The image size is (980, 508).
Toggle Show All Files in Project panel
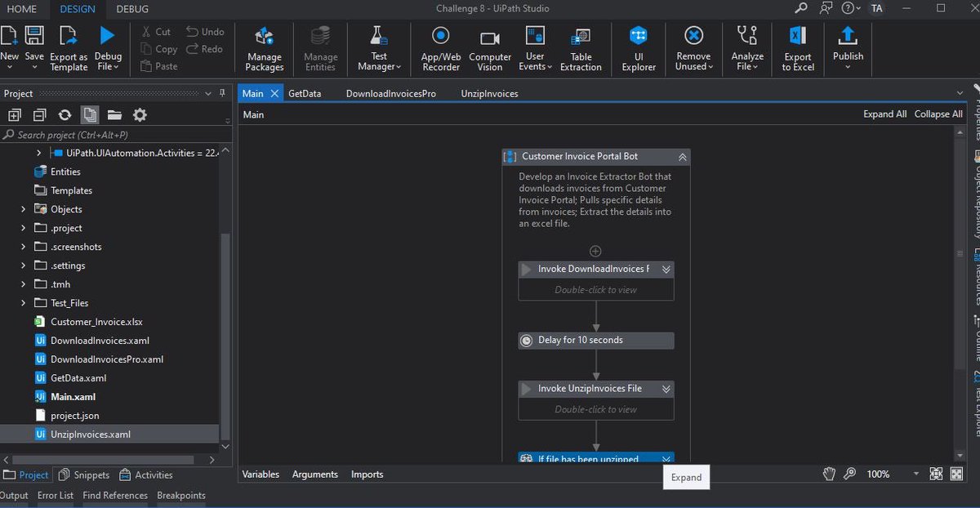click(x=89, y=115)
